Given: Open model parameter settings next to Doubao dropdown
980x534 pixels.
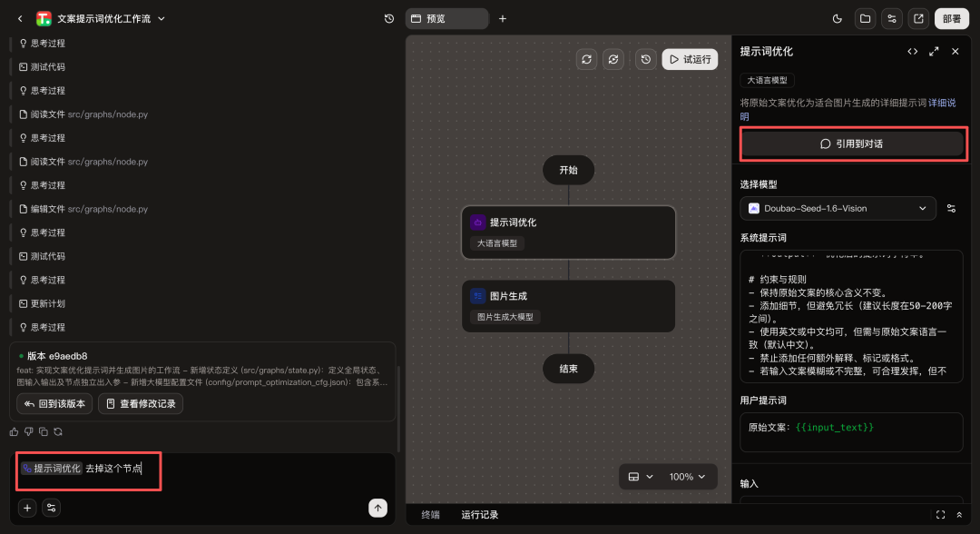Looking at the screenshot, I should (951, 208).
